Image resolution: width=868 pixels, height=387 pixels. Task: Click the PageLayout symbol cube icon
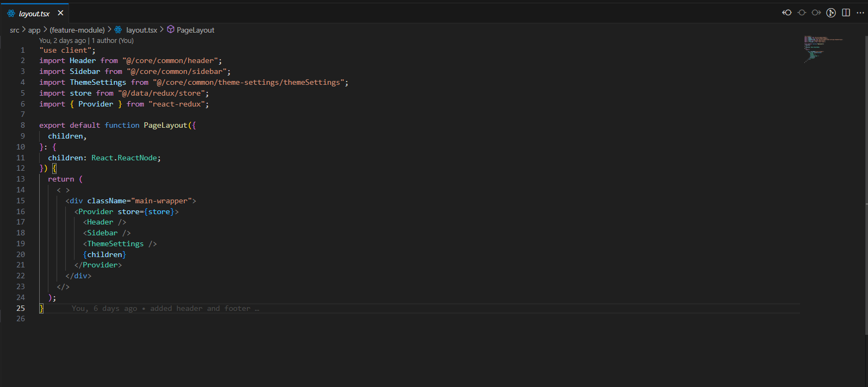pos(171,30)
